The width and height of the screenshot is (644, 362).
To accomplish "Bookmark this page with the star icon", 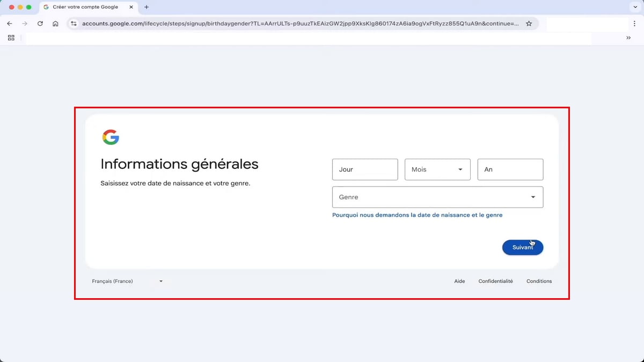I will pos(529,24).
